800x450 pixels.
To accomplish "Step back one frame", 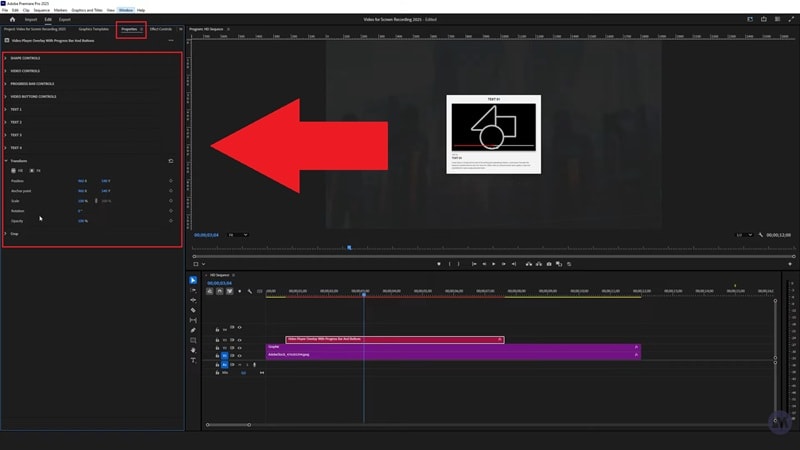I will (484, 264).
